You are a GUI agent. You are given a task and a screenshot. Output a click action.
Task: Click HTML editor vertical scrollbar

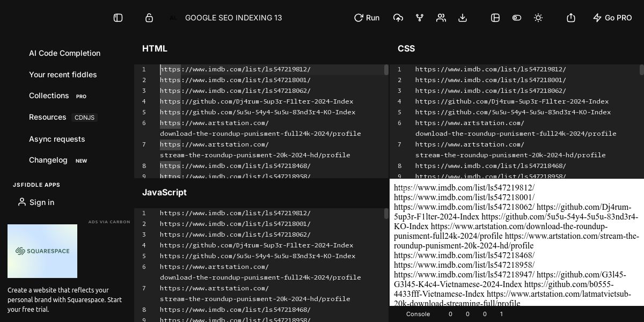tap(386, 70)
